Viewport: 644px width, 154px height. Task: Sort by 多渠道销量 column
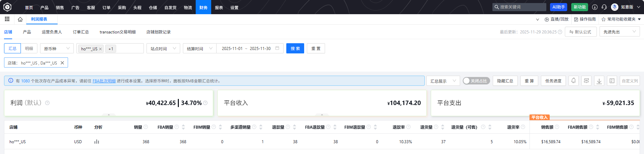pos(261,127)
